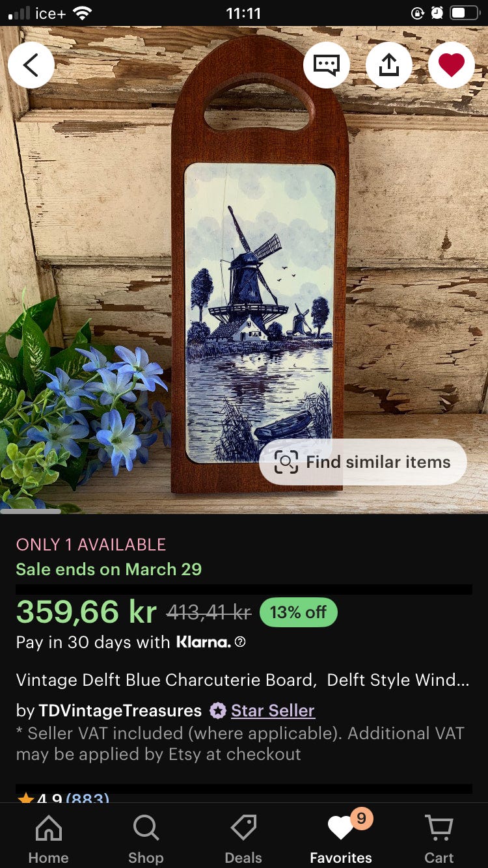The width and height of the screenshot is (488, 868).
Task: Open the Cart tab
Action: (439, 839)
